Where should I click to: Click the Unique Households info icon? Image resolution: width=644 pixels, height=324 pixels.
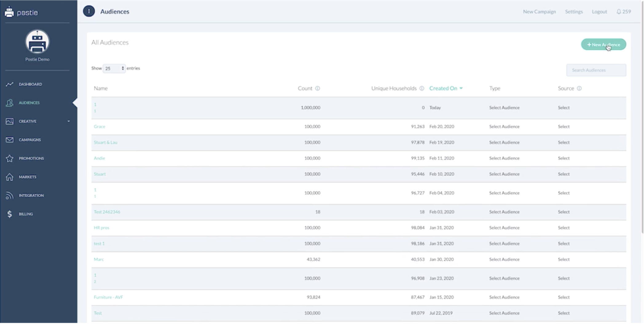[x=422, y=88]
